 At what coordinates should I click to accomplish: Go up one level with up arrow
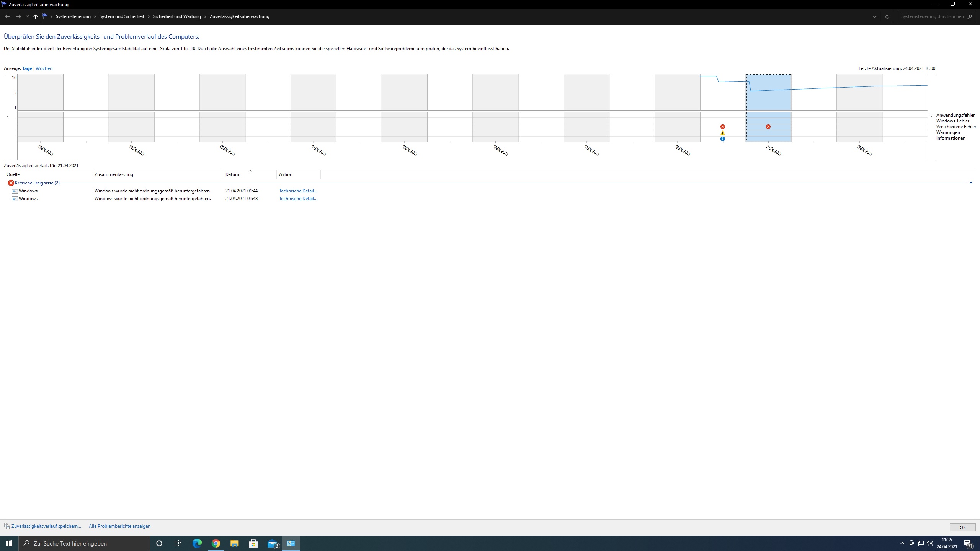(x=36, y=16)
